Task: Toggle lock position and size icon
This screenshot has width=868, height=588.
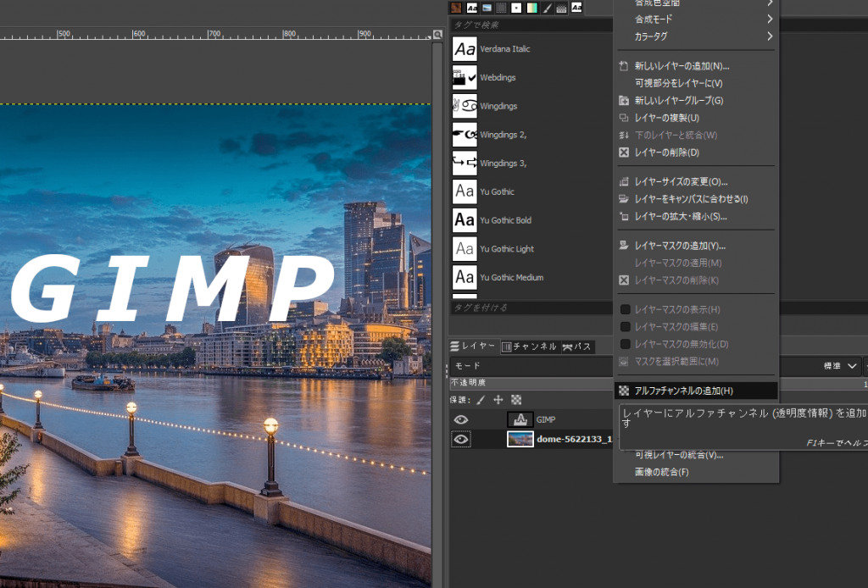Action: click(498, 400)
